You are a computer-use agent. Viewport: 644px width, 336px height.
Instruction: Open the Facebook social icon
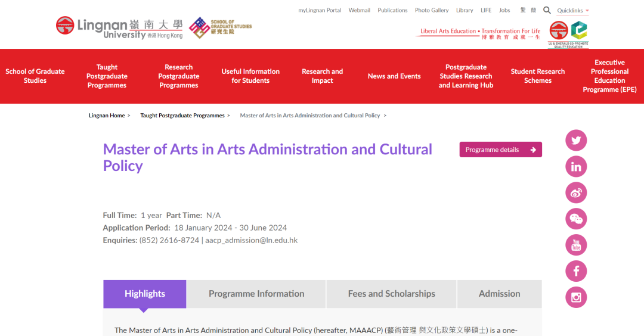[x=576, y=271]
